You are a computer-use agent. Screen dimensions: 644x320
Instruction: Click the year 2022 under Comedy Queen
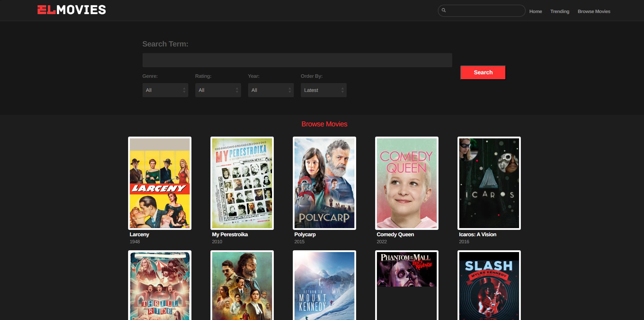(x=382, y=241)
